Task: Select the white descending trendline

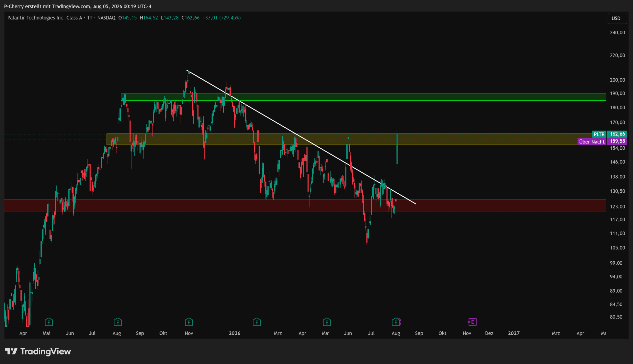Action: tap(301, 137)
